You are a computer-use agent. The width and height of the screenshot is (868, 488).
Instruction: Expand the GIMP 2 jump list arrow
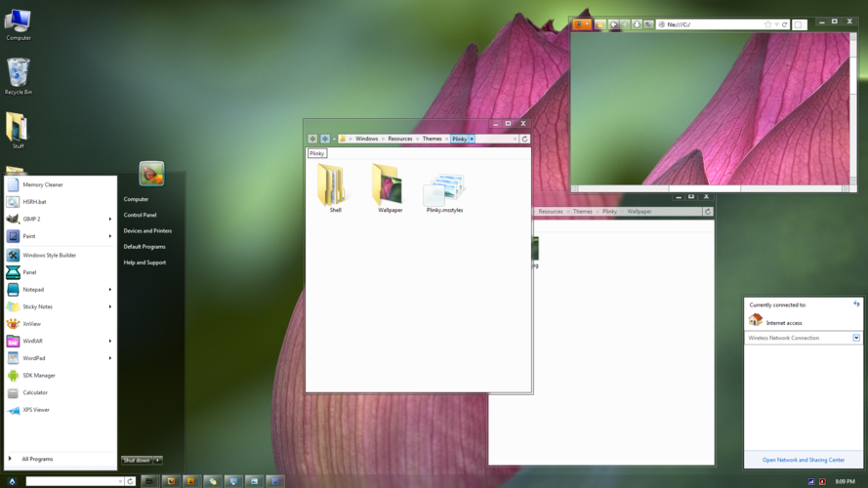(x=109, y=220)
